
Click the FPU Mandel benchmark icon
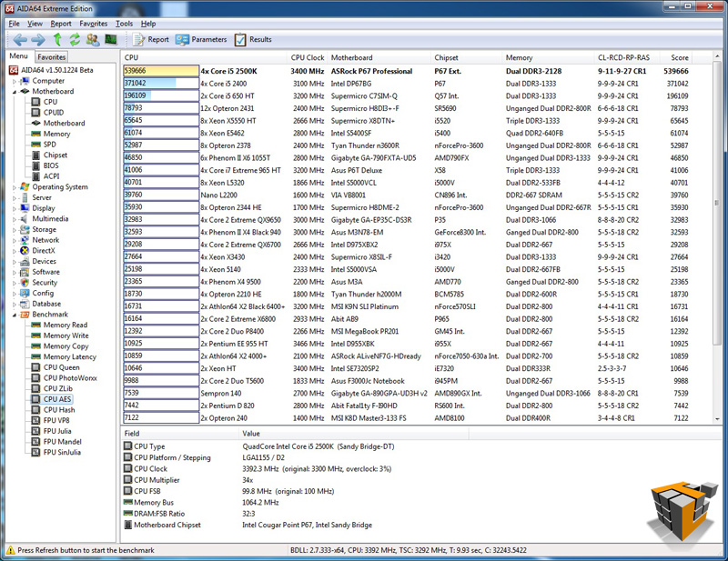coord(35,442)
